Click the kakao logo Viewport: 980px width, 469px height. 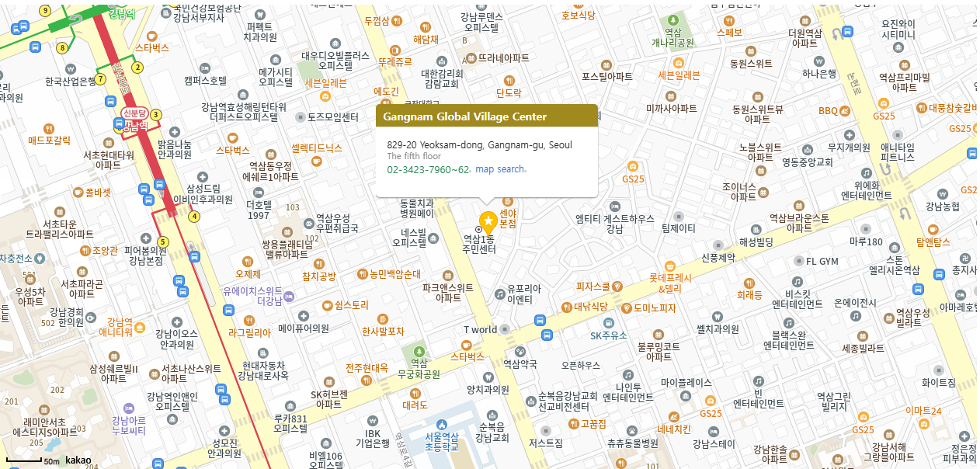pos(78,460)
